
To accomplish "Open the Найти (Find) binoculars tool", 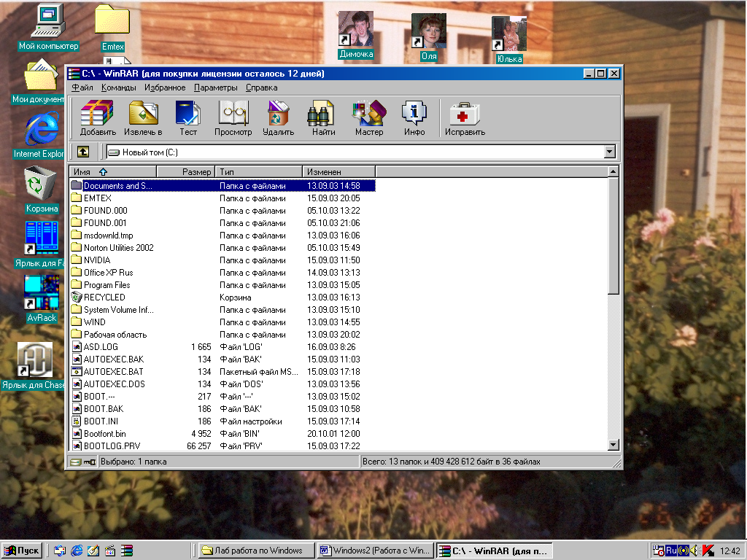I will (323, 117).
